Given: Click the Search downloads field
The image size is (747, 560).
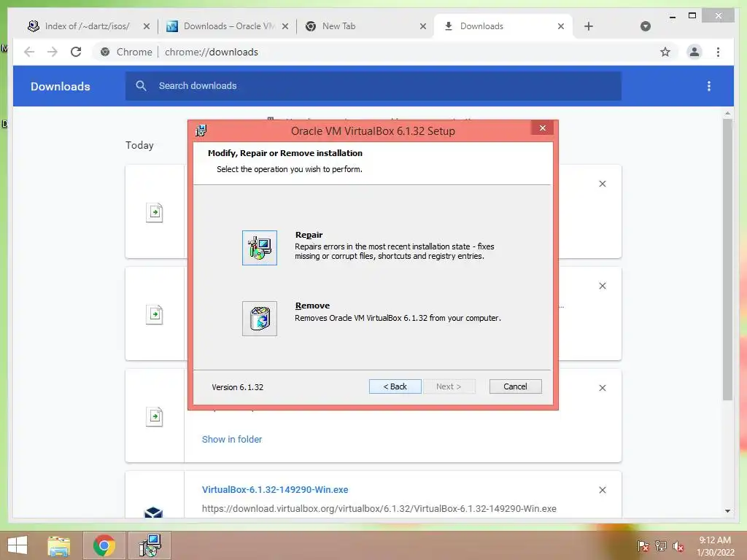Looking at the screenshot, I should (x=373, y=86).
